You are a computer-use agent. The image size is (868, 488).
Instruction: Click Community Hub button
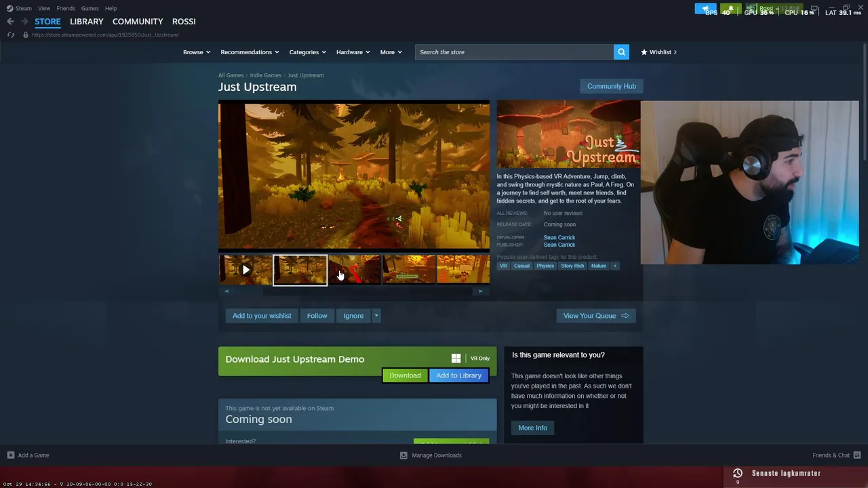pyautogui.click(x=612, y=86)
